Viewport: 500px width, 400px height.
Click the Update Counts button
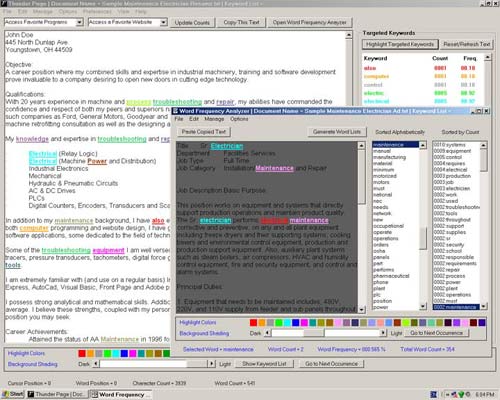coord(192,23)
